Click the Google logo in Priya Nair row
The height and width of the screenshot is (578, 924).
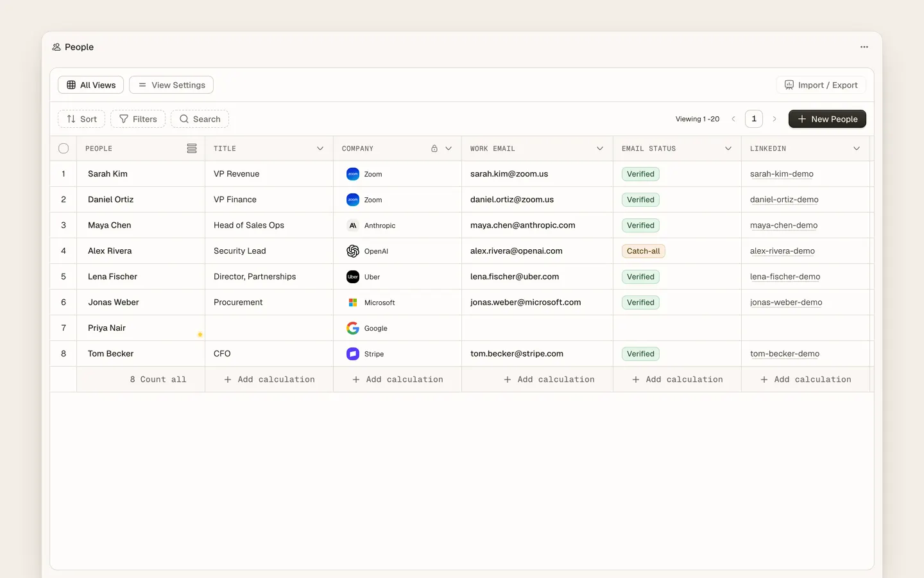(353, 328)
